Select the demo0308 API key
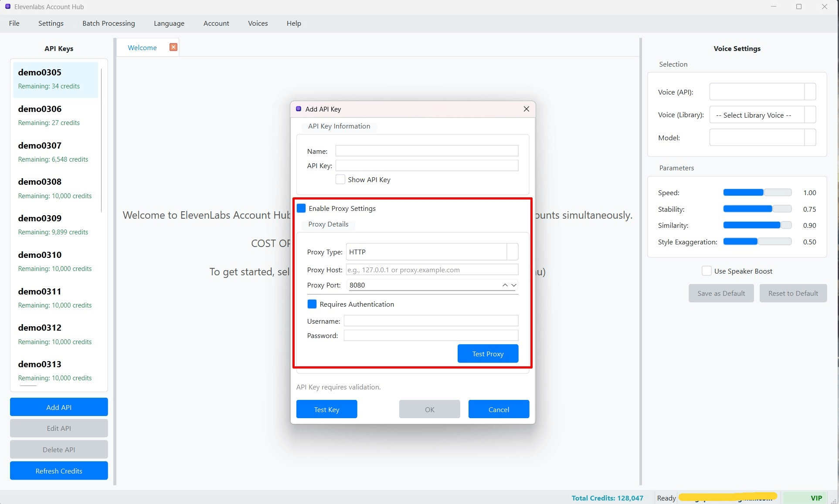Screen dimensions: 839x504 (55, 188)
